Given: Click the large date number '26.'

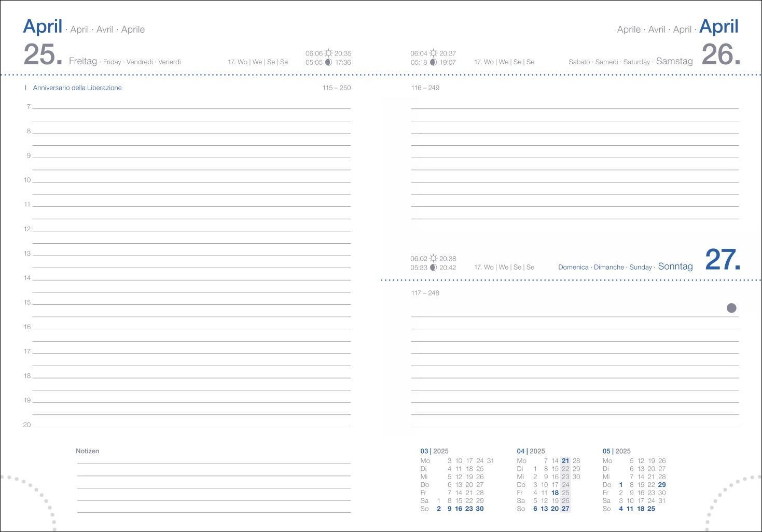Looking at the screenshot, I should pos(721,54).
